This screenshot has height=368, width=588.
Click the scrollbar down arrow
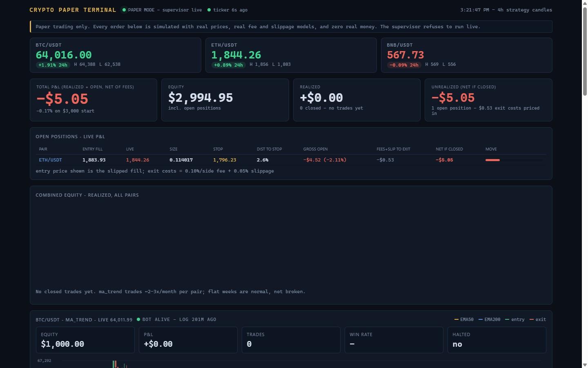(x=585, y=365)
